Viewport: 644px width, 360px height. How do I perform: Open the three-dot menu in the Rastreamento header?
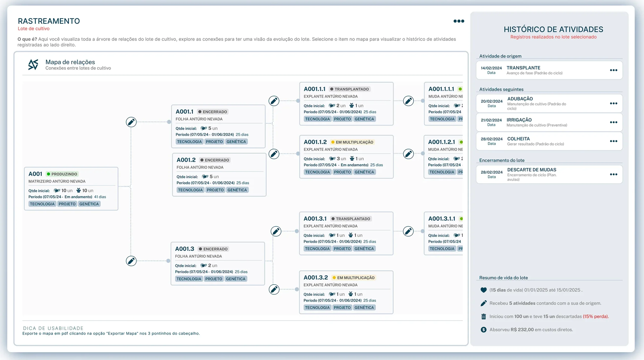click(458, 21)
